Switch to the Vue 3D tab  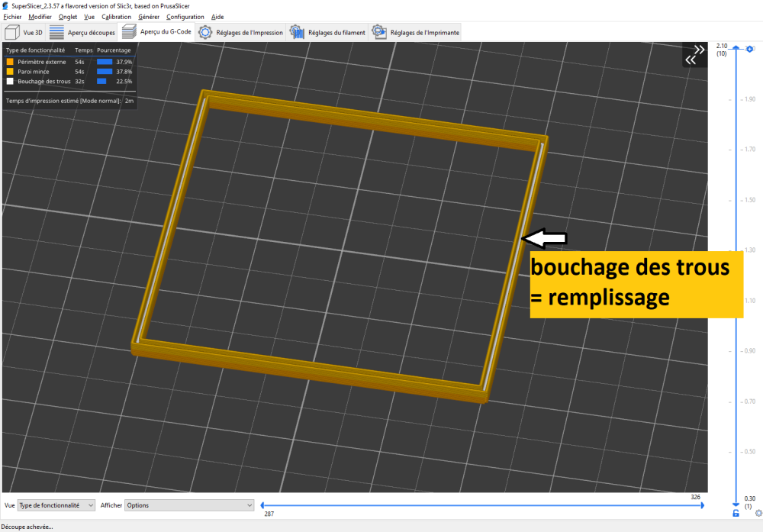[24, 32]
